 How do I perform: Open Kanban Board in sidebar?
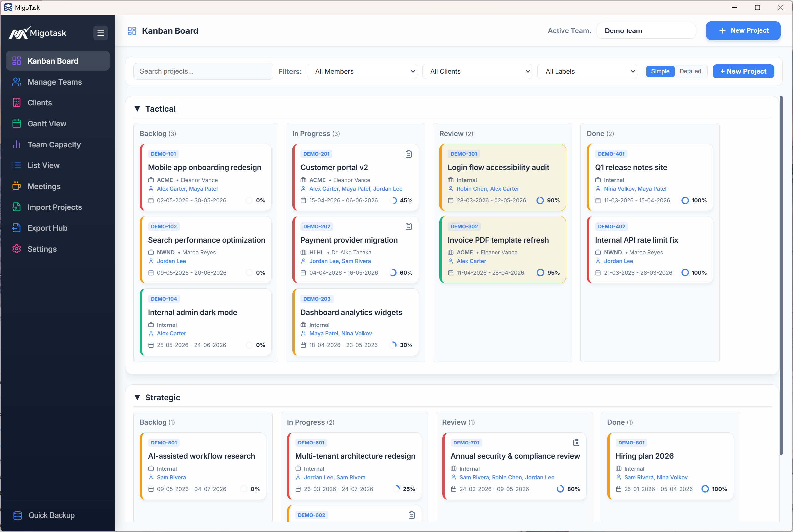(x=58, y=61)
